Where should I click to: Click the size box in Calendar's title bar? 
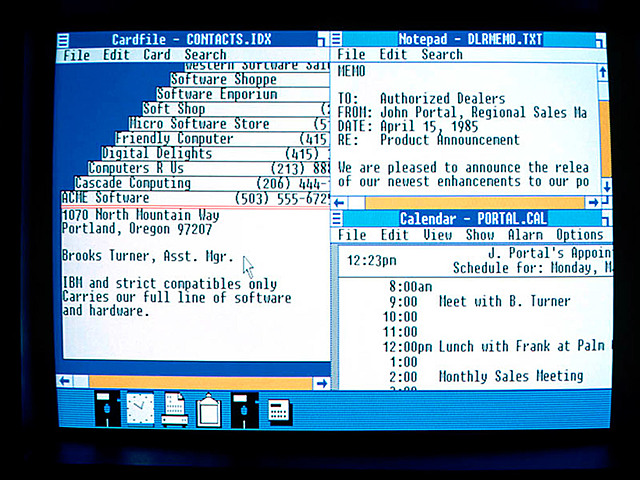(607, 220)
